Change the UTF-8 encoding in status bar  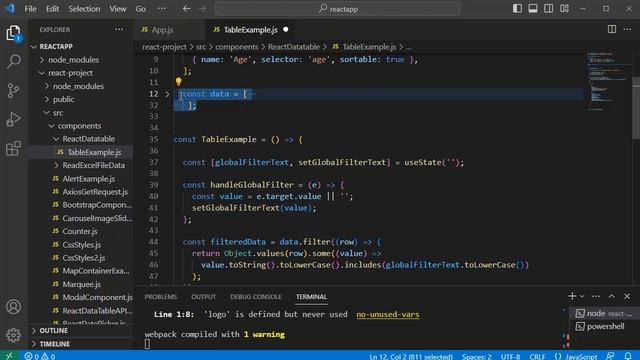click(510, 356)
